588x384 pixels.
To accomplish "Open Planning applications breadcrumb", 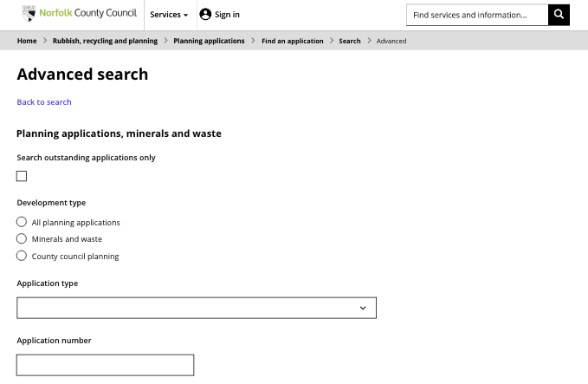I will click(209, 41).
